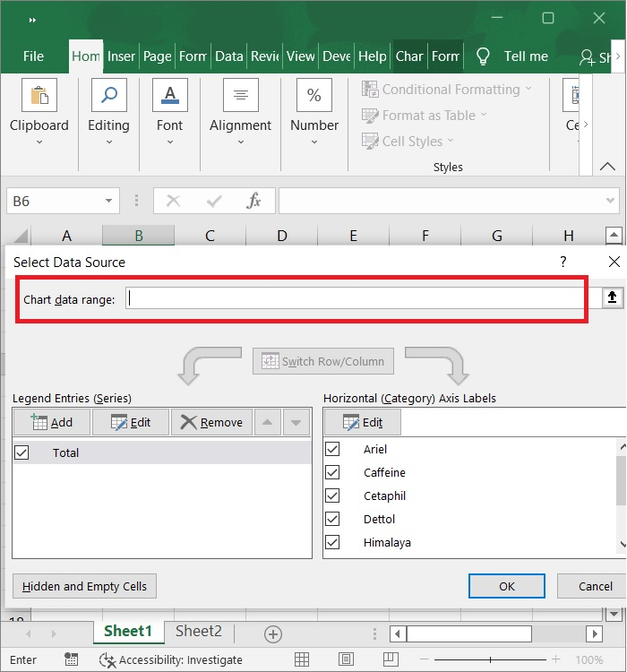This screenshot has width=627, height=672.
Task: Zoom in with the plus button
Action: (556, 659)
